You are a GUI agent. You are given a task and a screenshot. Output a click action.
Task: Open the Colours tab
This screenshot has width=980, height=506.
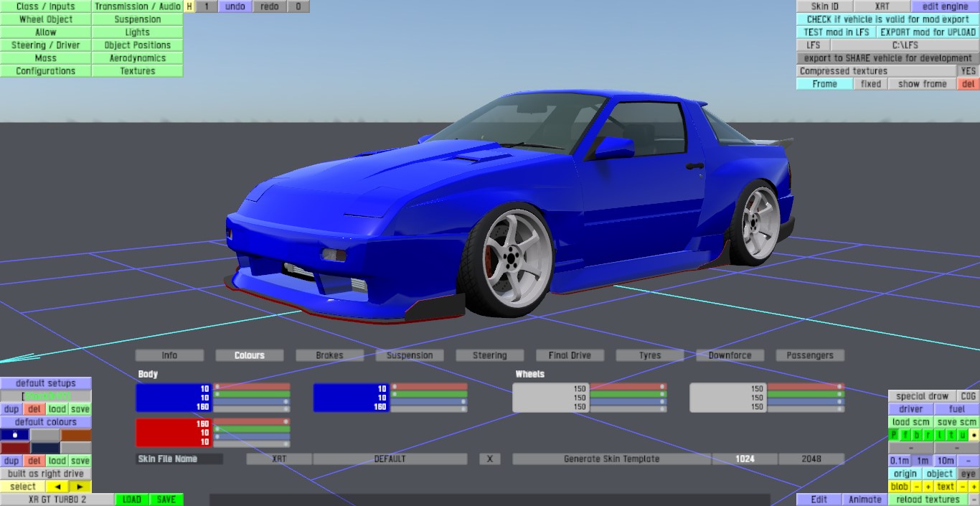click(250, 355)
